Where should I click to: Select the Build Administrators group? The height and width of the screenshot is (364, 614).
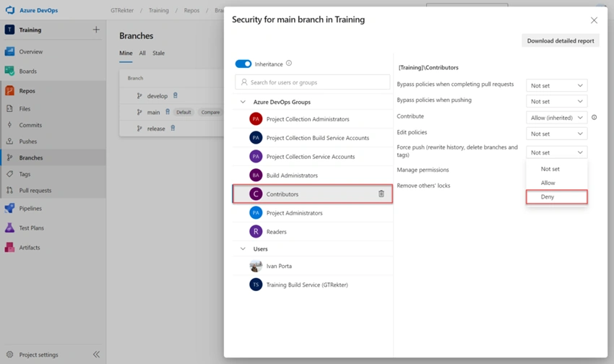point(312,175)
